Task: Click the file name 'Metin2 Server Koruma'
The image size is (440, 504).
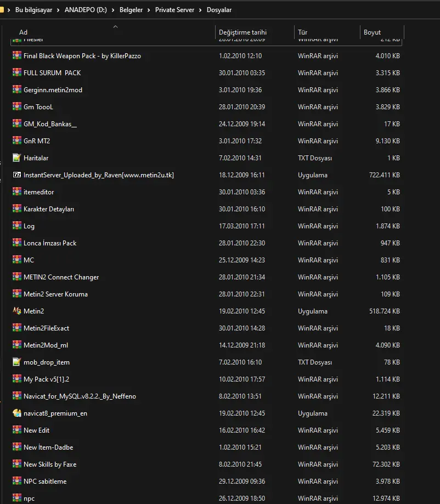Action: coord(55,294)
